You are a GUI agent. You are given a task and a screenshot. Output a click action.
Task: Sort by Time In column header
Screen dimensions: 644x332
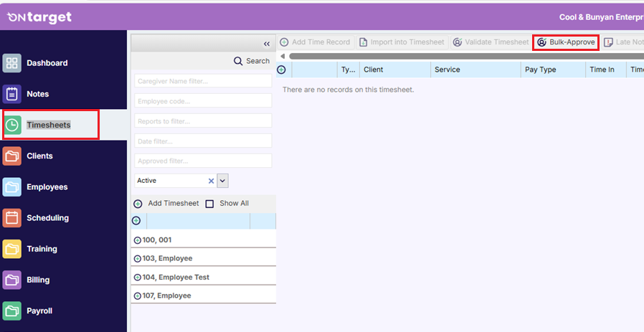coord(606,70)
